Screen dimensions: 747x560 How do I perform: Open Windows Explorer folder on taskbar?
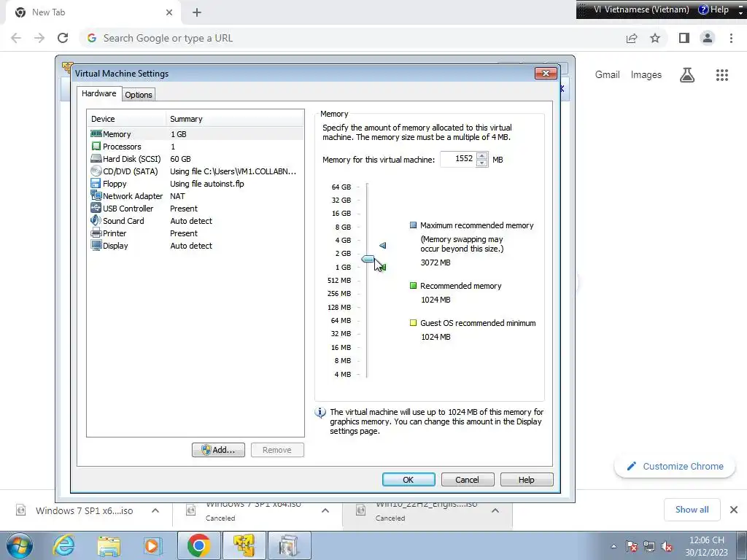(x=109, y=545)
